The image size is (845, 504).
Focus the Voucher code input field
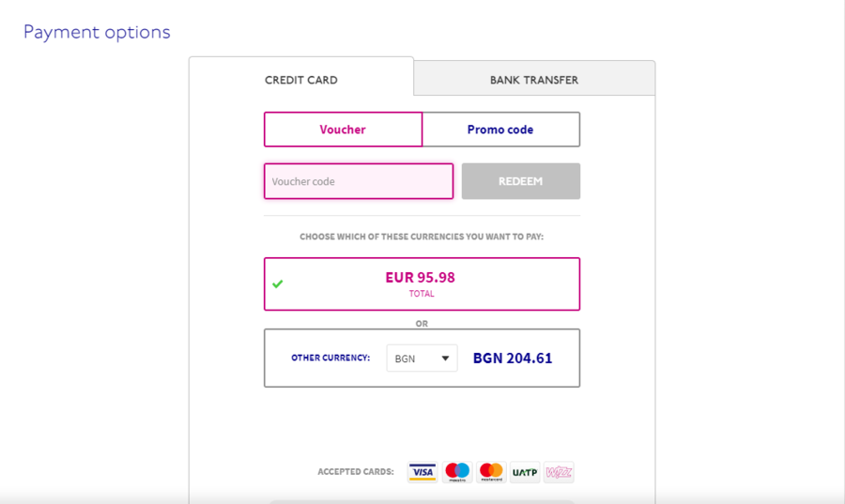pos(359,181)
